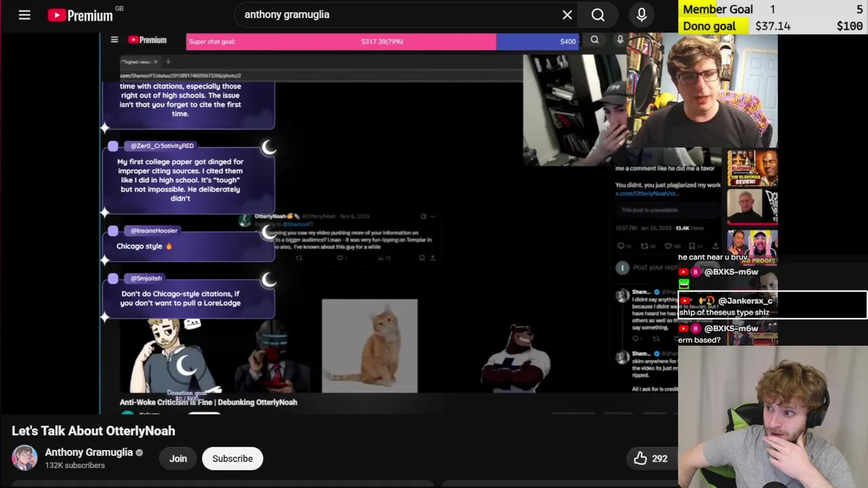Click the Dono goal overlay label
Screen dimensions: 868x488
709,26
